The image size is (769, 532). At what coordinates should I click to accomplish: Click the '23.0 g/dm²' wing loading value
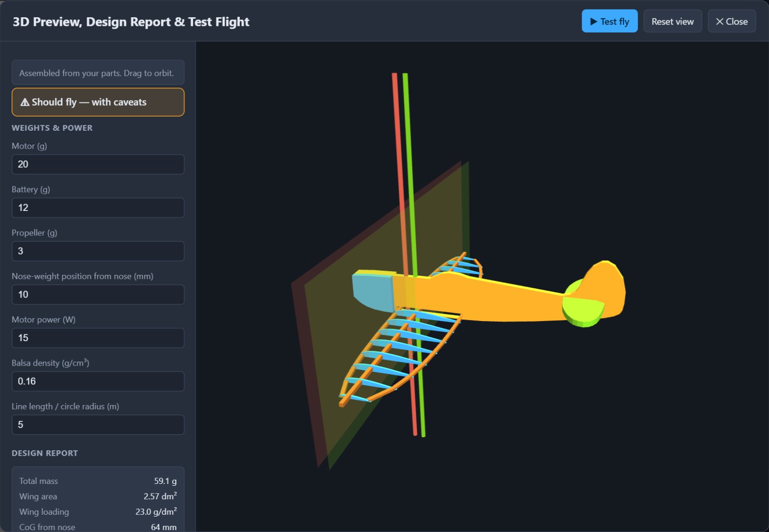coord(156,511)
